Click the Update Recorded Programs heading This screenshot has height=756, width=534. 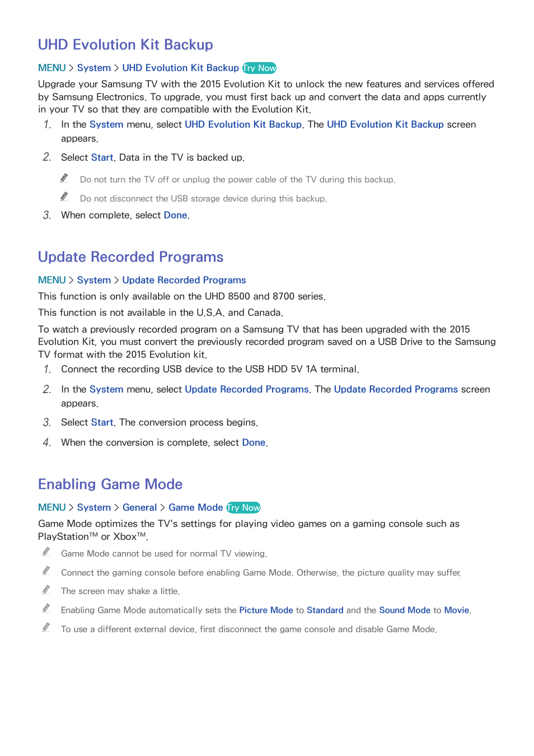point(130,257)
